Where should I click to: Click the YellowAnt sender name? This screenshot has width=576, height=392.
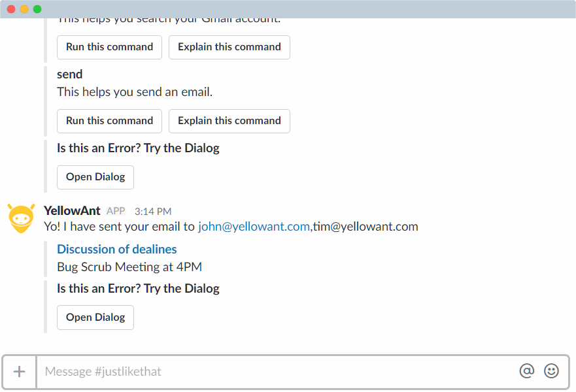tap(72, 210)
